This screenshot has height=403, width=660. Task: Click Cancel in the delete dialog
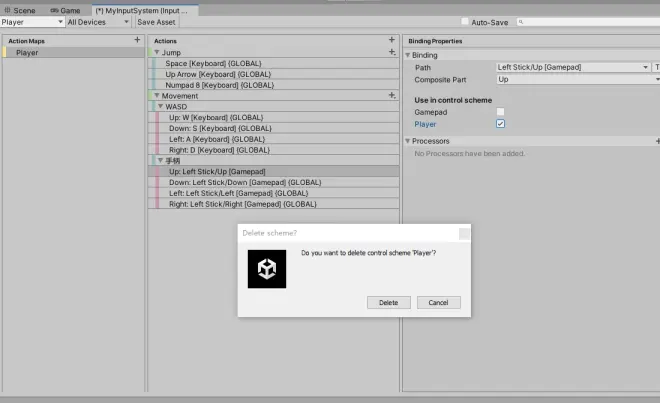pyautogui.click(x=438, y=302)
